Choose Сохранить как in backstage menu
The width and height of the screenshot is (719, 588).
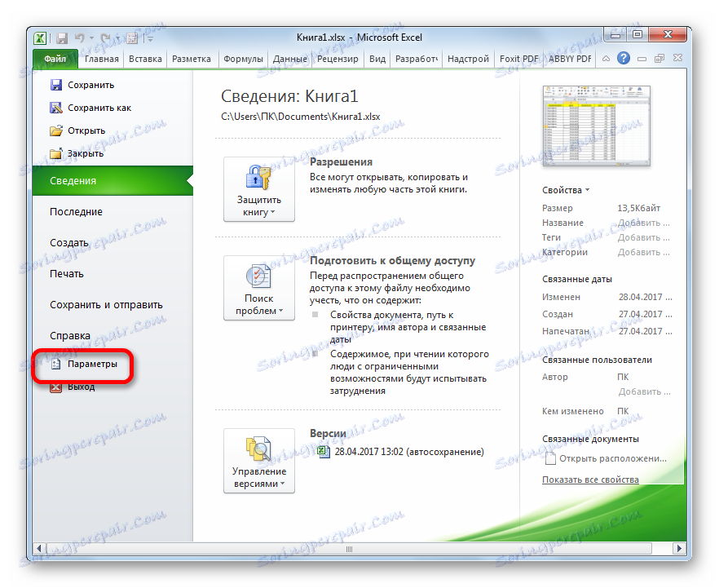pos(99,108)
